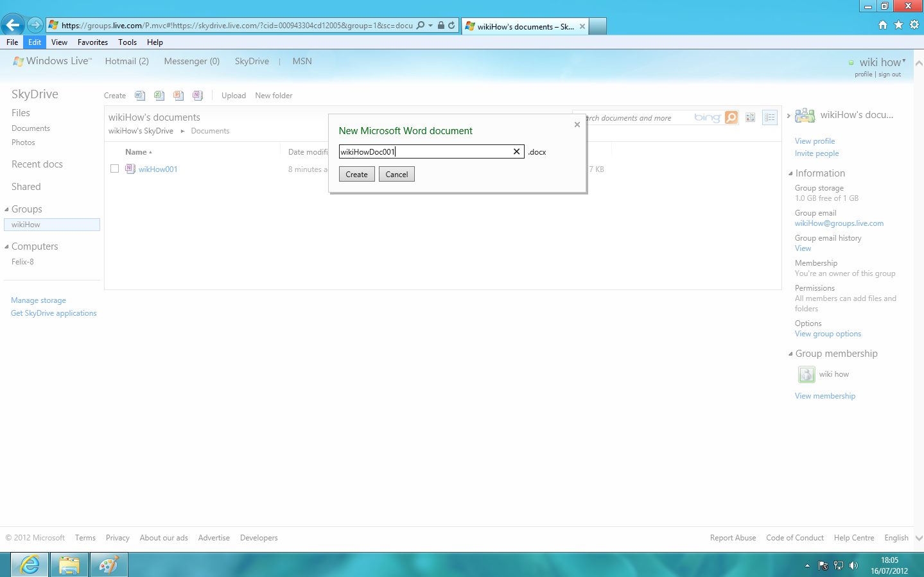Collapse the Groups section in sidebar
This screenshot has height=577, width=924.
(x=6, y=209)
